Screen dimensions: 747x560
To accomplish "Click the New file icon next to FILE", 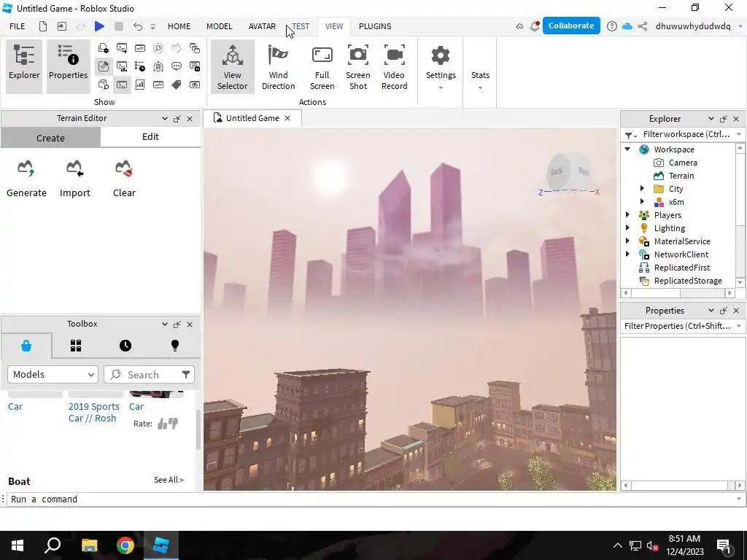I will pos(43,26).
